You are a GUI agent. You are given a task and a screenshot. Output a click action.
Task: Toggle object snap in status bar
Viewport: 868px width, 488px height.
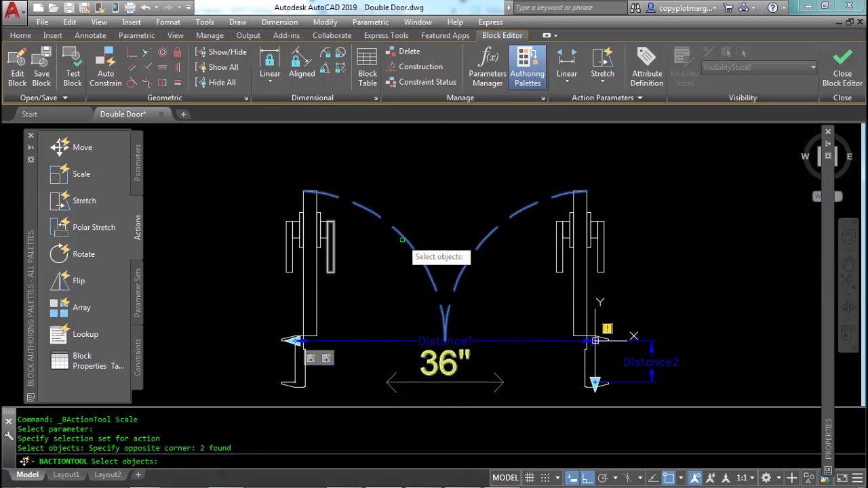click(x=669, y=477)
